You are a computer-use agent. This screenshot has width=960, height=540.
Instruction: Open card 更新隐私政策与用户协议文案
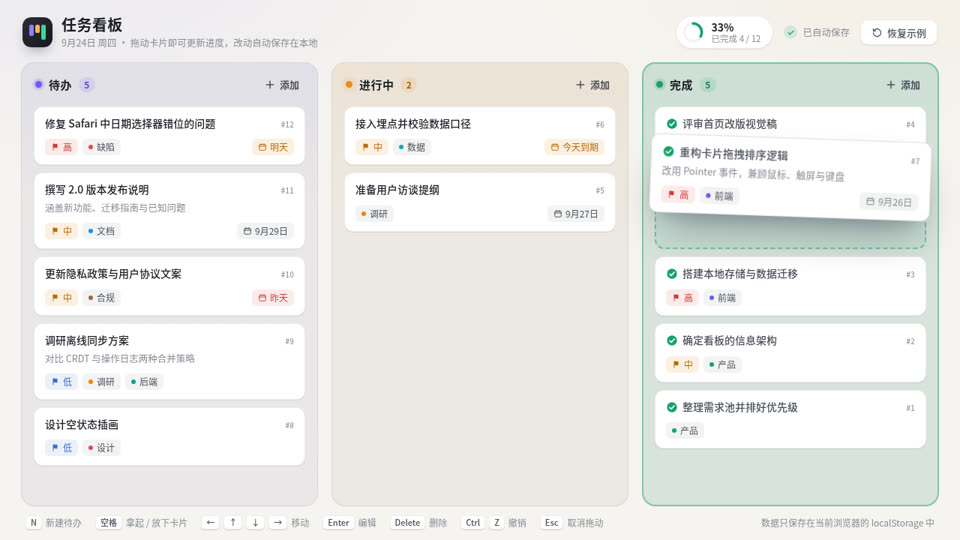(x=170, y=286)
